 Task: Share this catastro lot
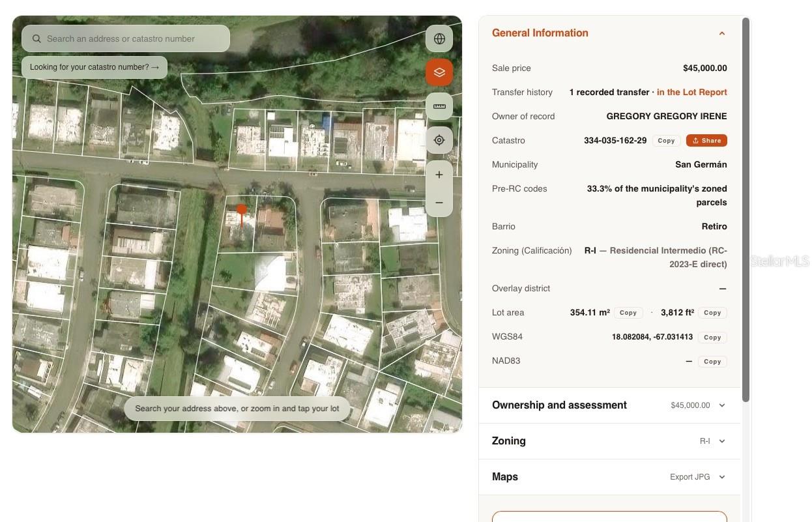tap(706, 141)
